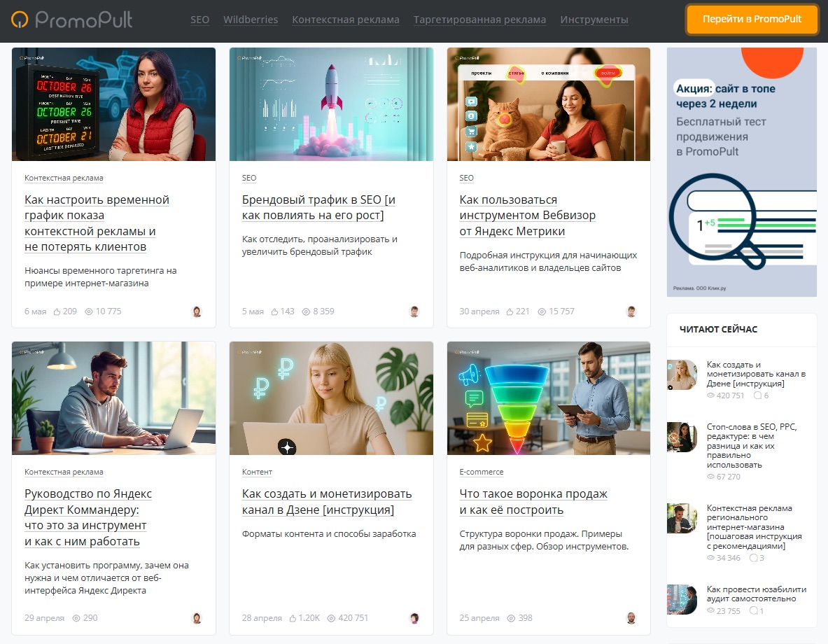Viewport: 828px width, 644px height.
Task: Click sidebar thumbnail of юзабилити аудит article
Action: pos(682,600)
